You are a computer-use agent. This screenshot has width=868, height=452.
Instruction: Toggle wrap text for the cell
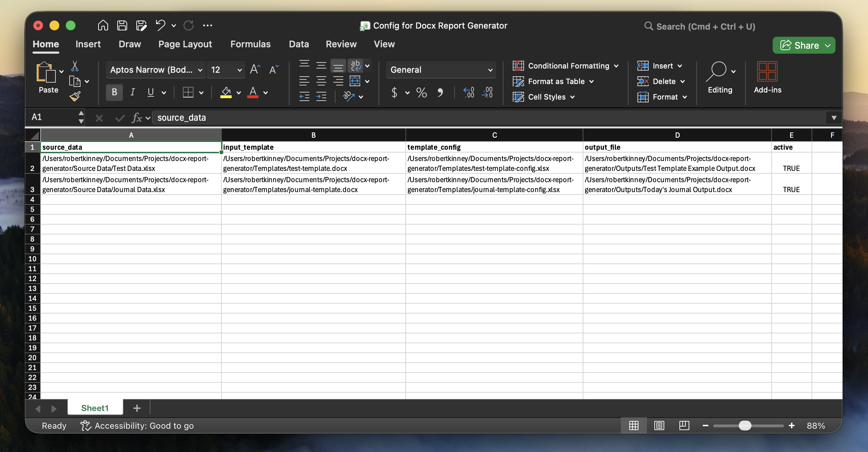click(355, 65)
